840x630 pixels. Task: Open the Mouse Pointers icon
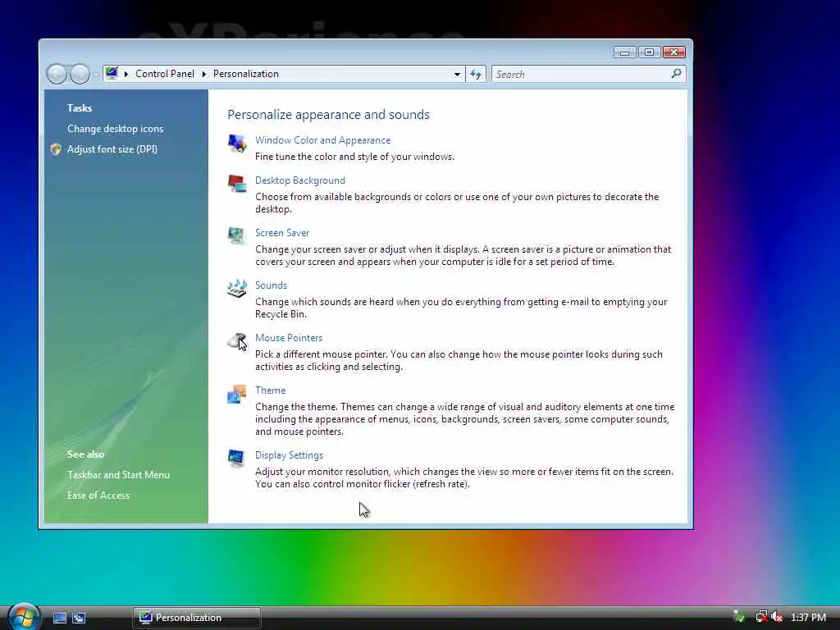tap(237, 340)
